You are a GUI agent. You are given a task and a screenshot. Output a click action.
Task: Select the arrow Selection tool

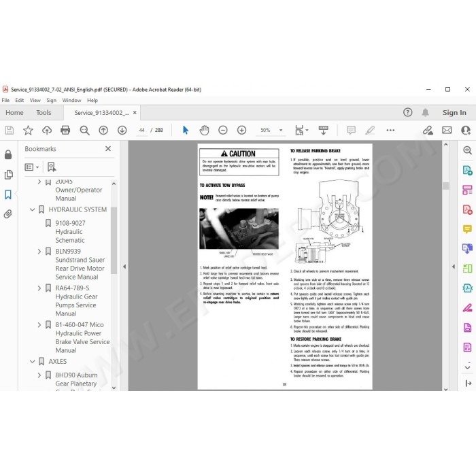coord(186,131)
